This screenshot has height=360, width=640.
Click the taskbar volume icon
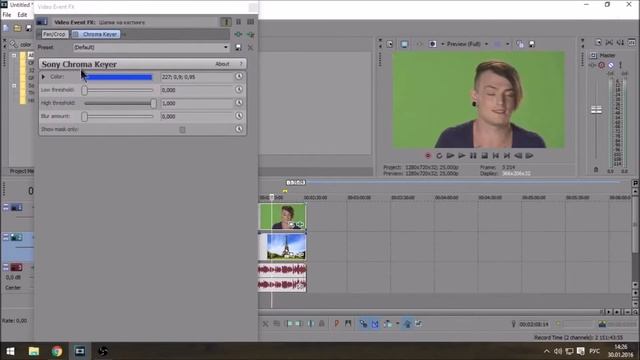pyautogui.click(x=558, y=351)
